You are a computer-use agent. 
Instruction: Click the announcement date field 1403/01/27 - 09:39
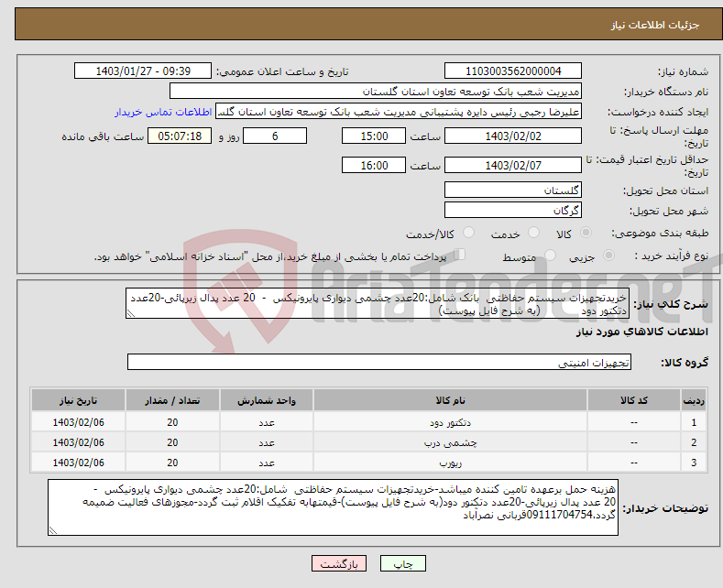point(142,71)
